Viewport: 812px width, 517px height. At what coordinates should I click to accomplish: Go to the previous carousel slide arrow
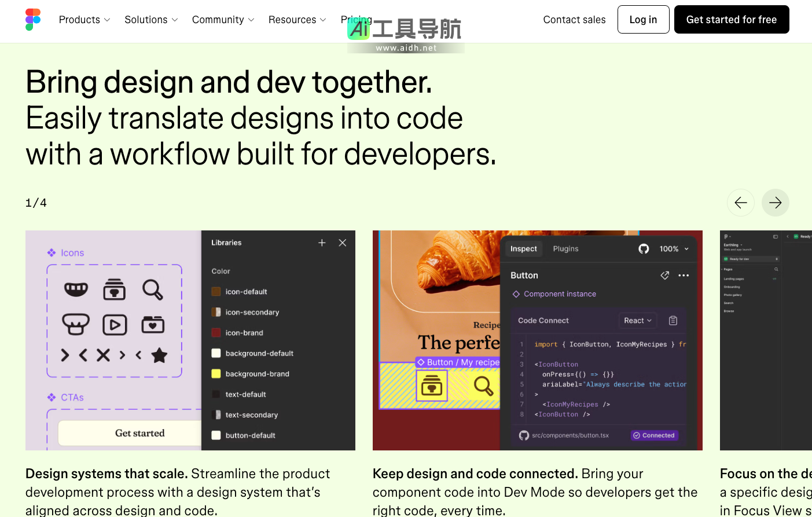pos(740,203)
